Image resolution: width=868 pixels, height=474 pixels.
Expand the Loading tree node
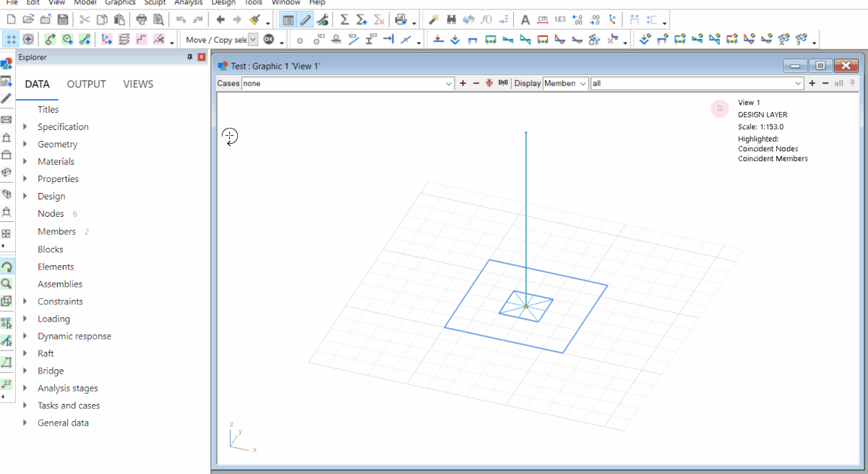[25, 319]
